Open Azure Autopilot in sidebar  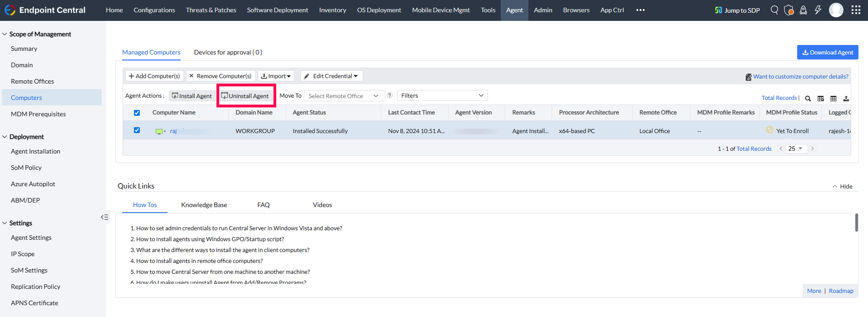pos(33,184)
